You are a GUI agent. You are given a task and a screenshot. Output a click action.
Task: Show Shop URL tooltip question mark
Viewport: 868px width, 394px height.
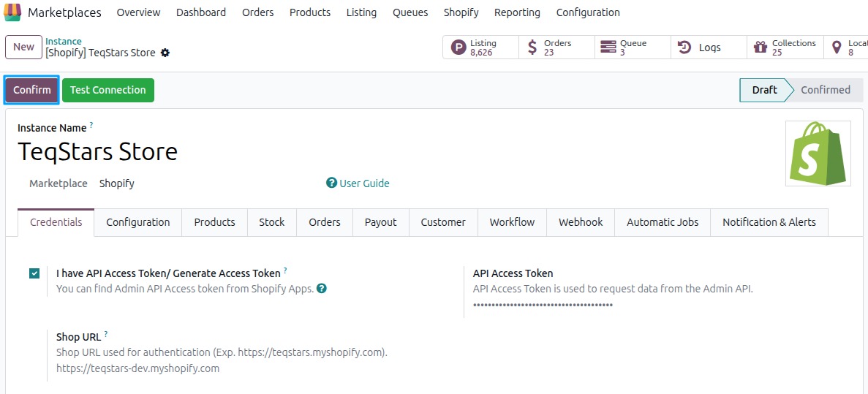(x=106, y=334)
